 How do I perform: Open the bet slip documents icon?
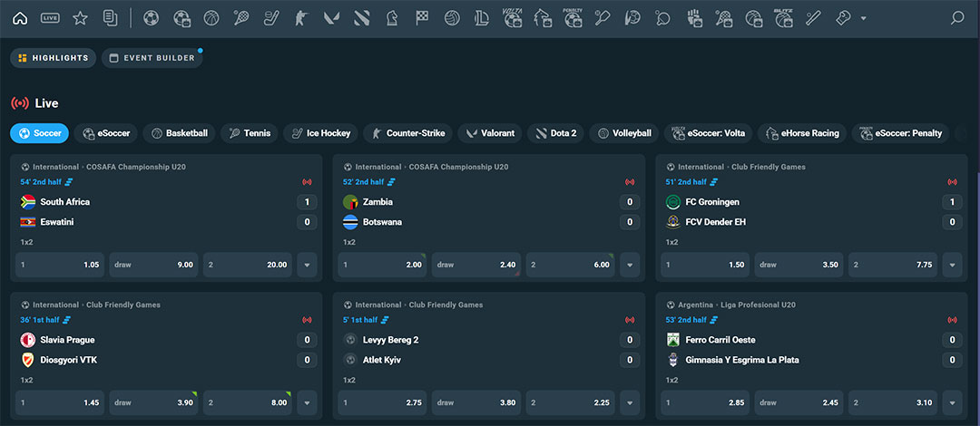(x=110, y=18)
